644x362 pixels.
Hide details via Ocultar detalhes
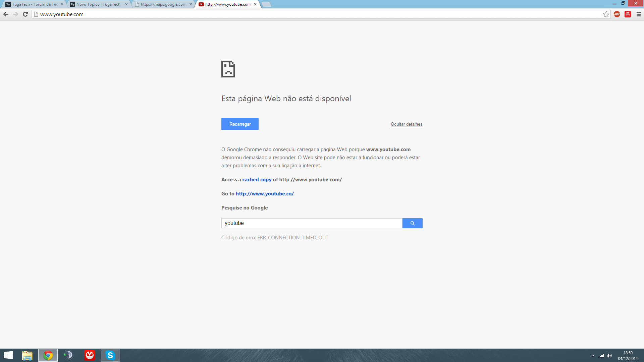[x=406, y=124]
